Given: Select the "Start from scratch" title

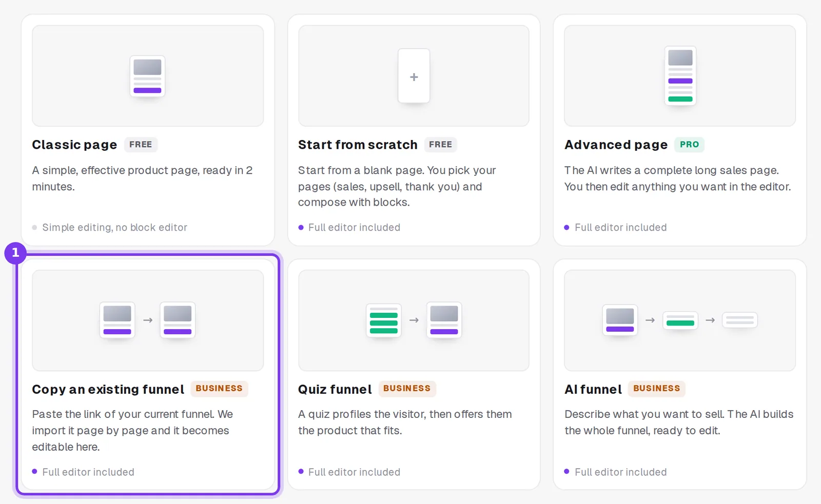Looking at the screenshot, I should point(358,145).
